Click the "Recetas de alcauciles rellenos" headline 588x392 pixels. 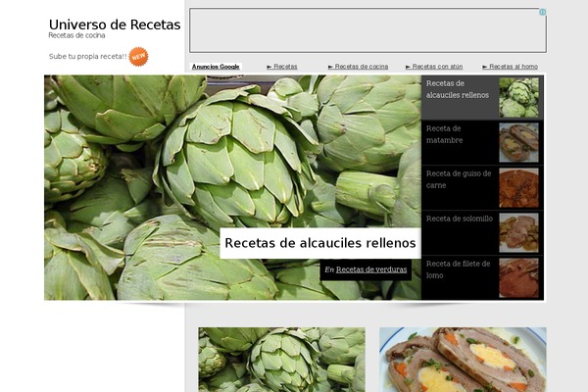coord(320,243)
